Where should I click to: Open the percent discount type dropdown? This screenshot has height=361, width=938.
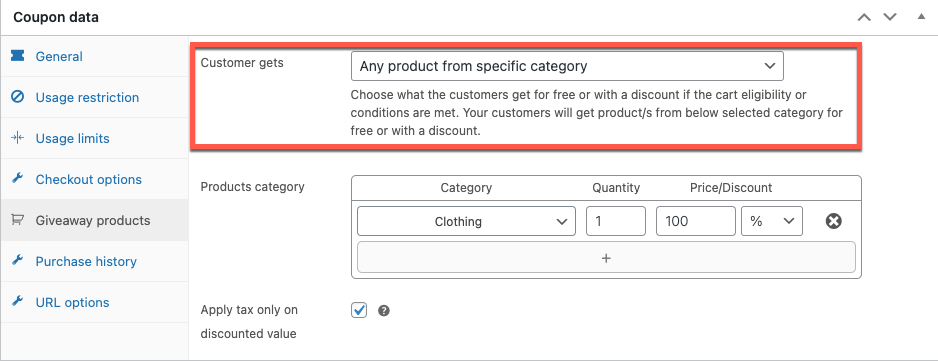(x=772, y=222)
